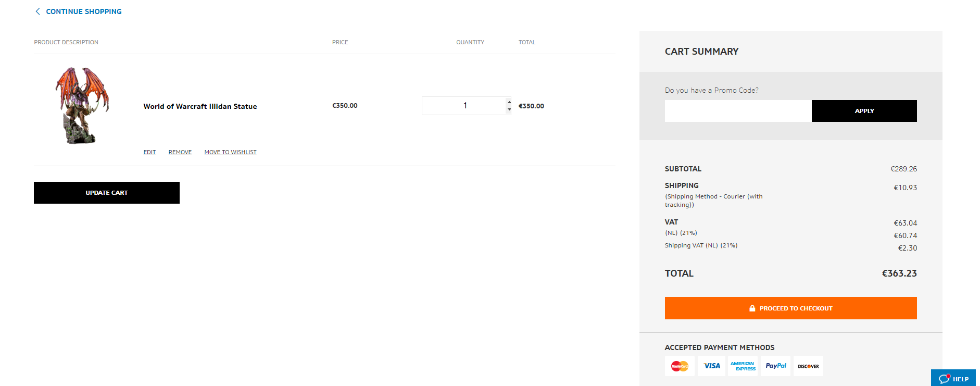The image size is (980, 386).
Task: Click the Cart Summary heading
Action: (x=701, y=52)
